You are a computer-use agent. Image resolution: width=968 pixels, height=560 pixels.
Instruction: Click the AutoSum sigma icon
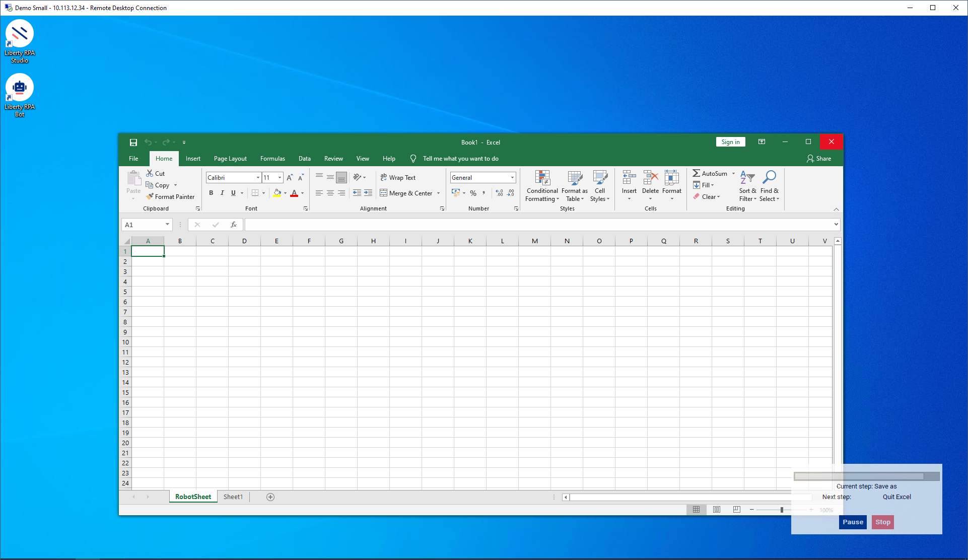(696, 173)
